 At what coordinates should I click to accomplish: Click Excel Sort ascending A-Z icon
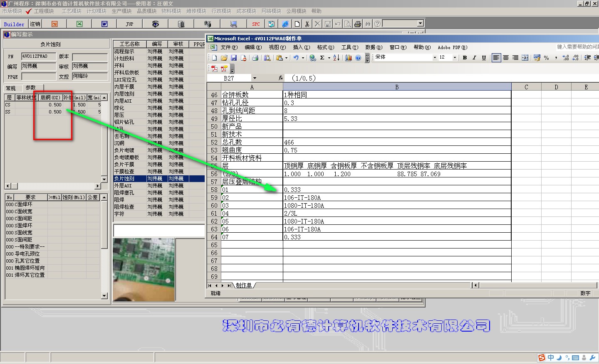coord(336,58)
